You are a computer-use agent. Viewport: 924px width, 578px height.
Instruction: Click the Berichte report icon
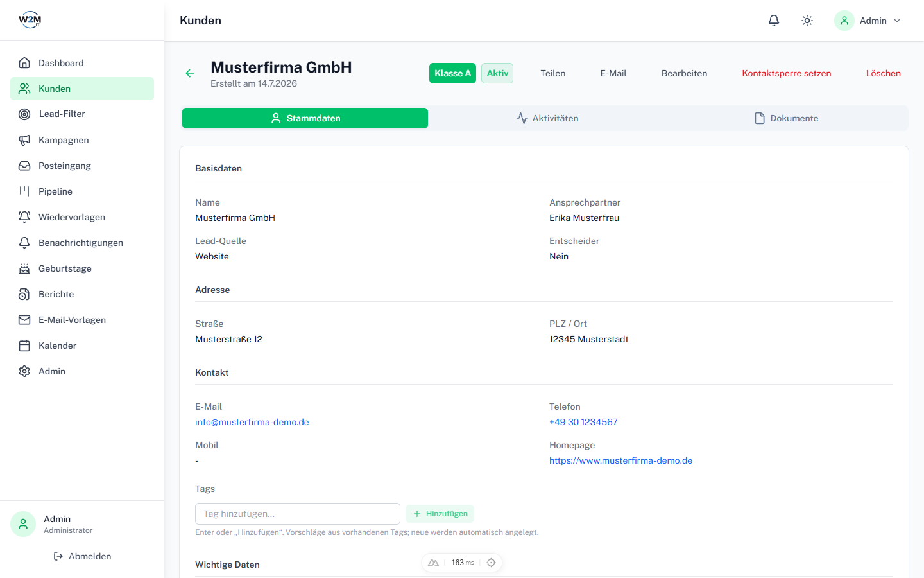click(24, 294)
